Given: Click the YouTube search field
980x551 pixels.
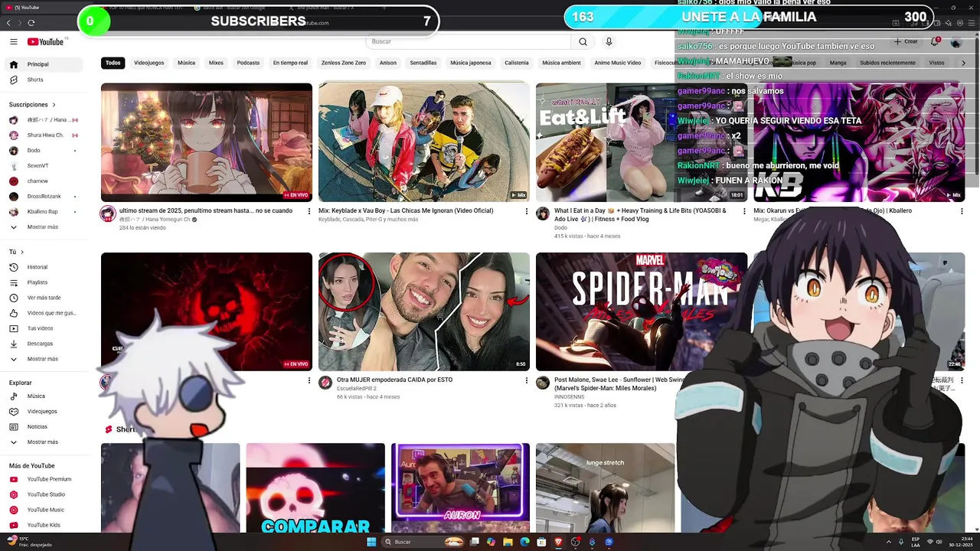Looking at the screenshot, I should [468, 42].
